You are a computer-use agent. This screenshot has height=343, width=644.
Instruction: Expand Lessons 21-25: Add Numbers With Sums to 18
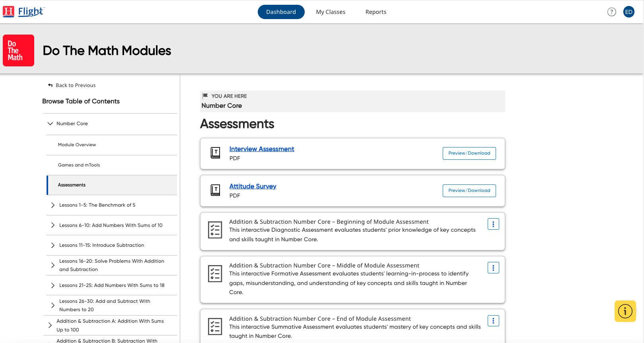(53, 285)
